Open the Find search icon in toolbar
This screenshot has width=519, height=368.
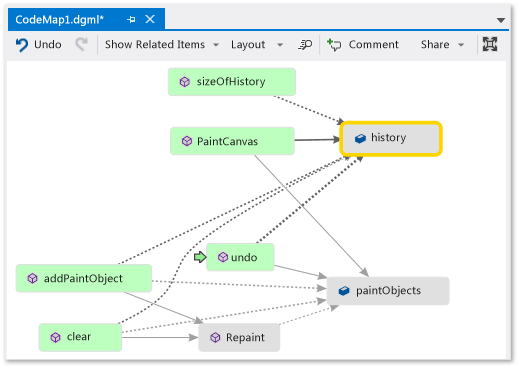(305, 44)
